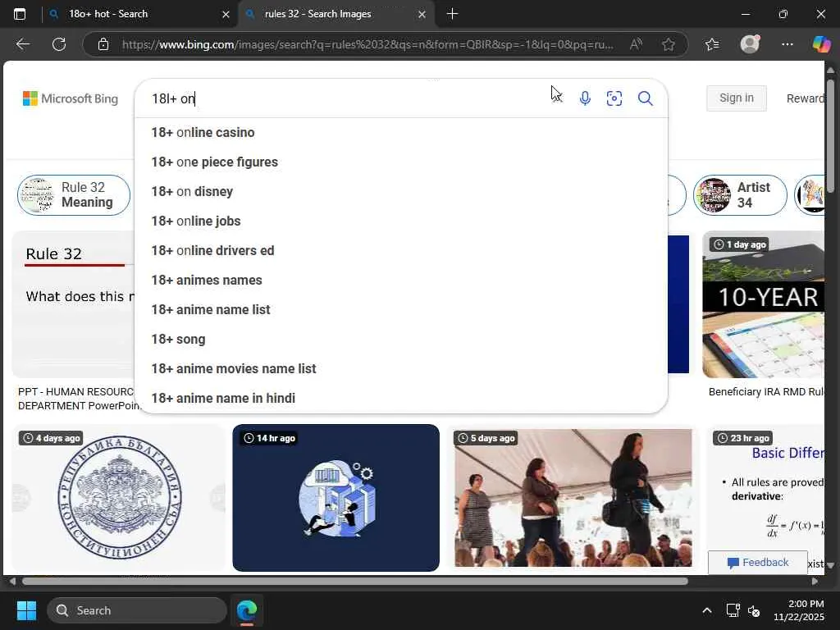Choose suggestion '18+ anime name list'

[x=400, y=309]
